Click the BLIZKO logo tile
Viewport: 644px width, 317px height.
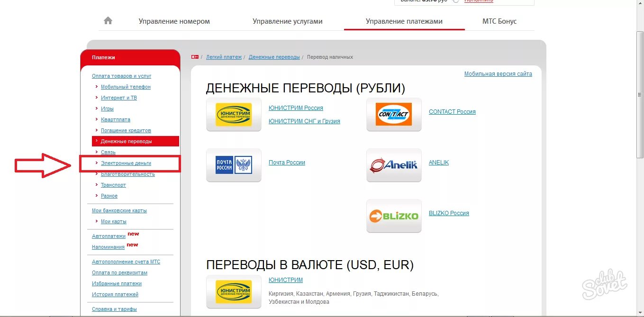tap(394, 216)
